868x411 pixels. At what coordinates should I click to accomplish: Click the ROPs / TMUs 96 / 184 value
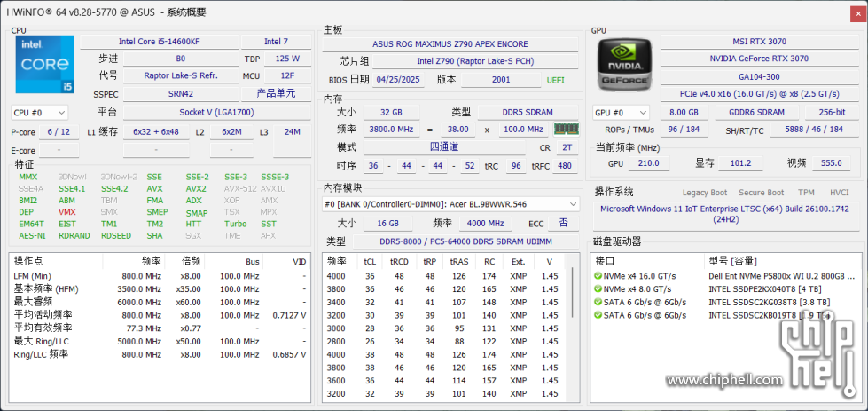[684, 130]
